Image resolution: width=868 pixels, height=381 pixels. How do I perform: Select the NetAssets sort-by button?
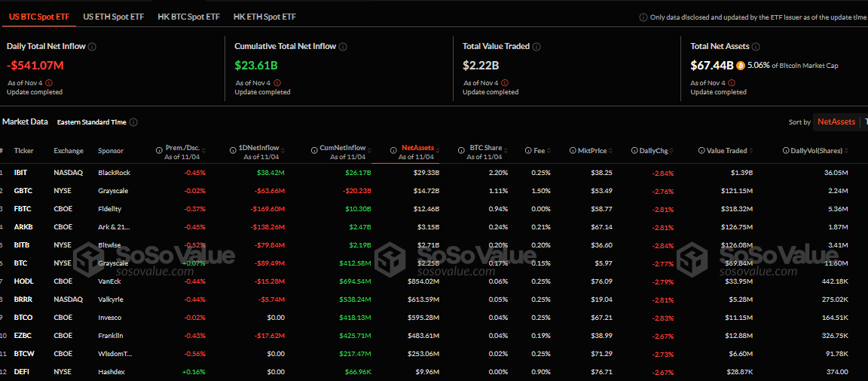tap(836, 122)
